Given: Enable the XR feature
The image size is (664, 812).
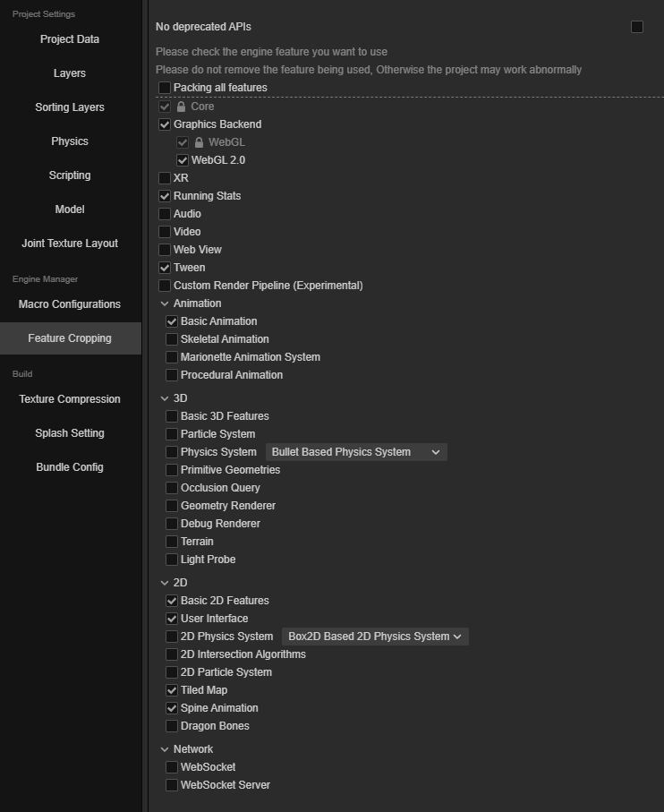Looking at the screenshot, I should [165, 177].
